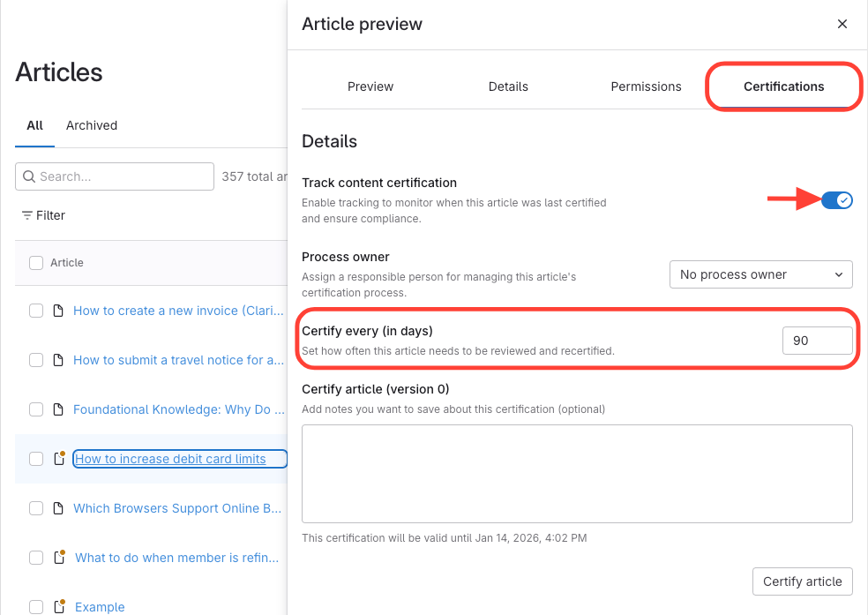This screenshot has height=615, width=868.
Task: Close the Article preview panel
Action: (x=842, y=25)
